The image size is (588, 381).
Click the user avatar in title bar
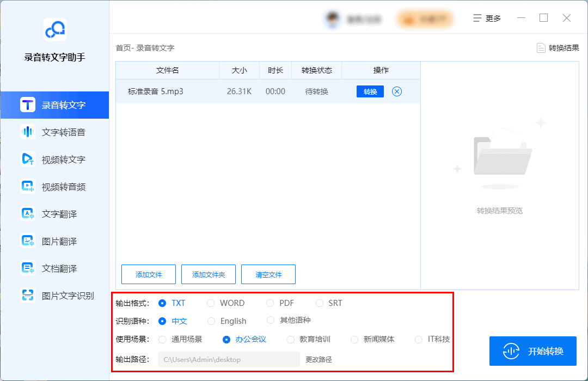tap(332, 19)
